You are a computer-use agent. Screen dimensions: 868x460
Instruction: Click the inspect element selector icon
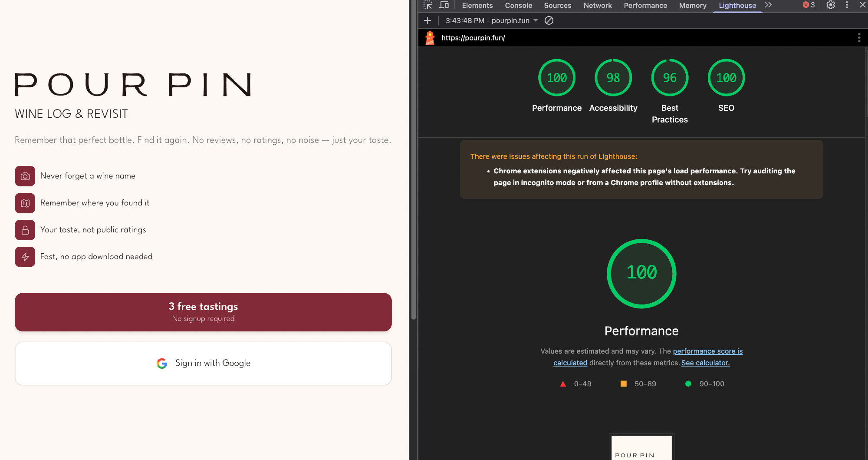point(428,5)
